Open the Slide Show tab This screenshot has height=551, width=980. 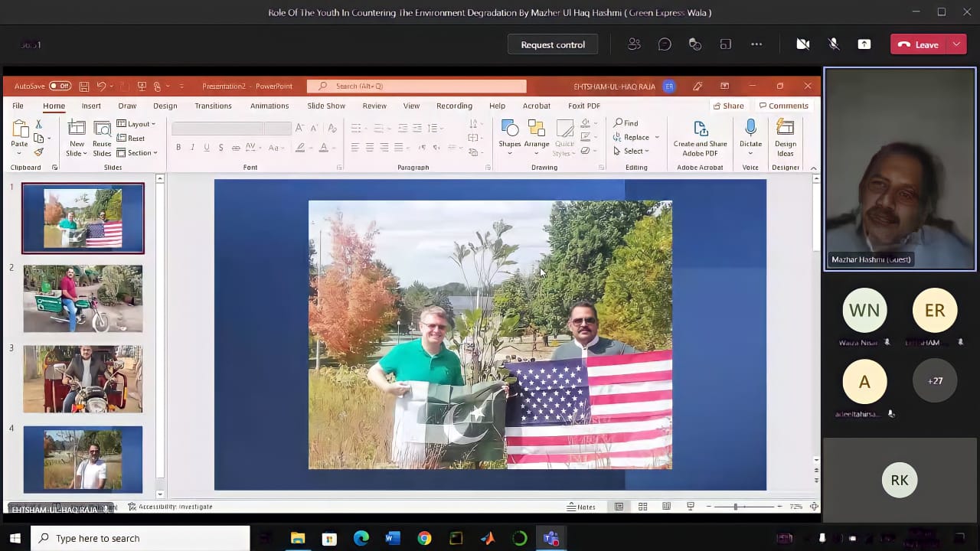pos(326,106)
